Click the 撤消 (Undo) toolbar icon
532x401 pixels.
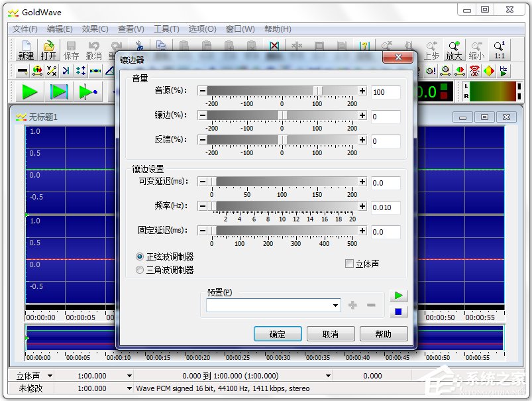tap(93, 50)
